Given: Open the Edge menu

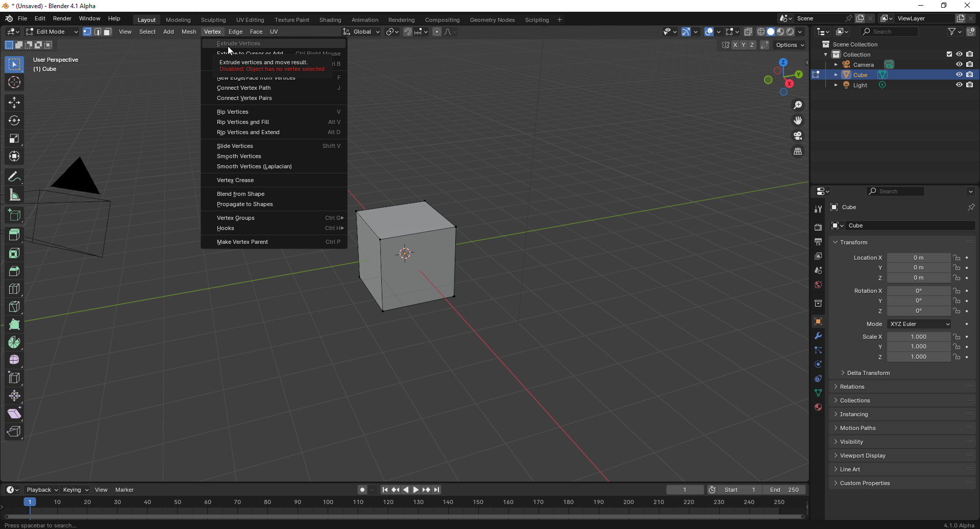Looking at the screenshot, I should click(x=235, y=32).
